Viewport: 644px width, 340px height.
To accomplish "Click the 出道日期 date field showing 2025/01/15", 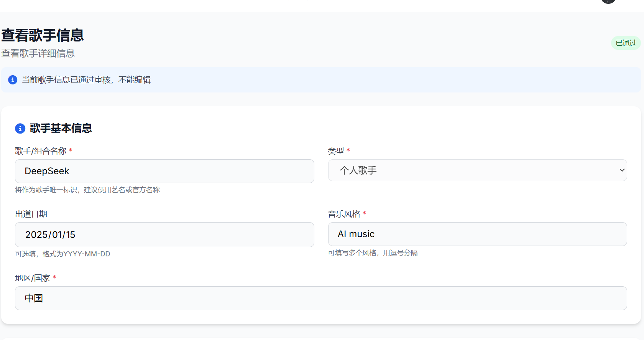I will click(164, 235).
